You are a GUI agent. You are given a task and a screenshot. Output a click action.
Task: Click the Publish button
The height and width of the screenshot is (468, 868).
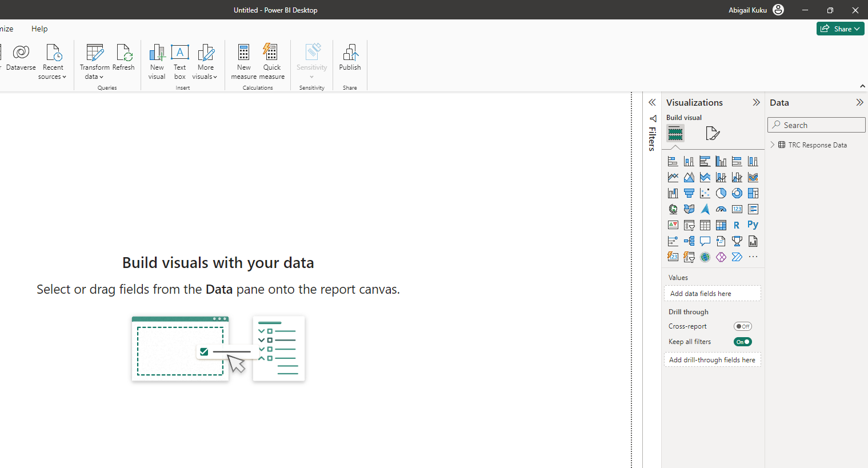coord(350,58)
